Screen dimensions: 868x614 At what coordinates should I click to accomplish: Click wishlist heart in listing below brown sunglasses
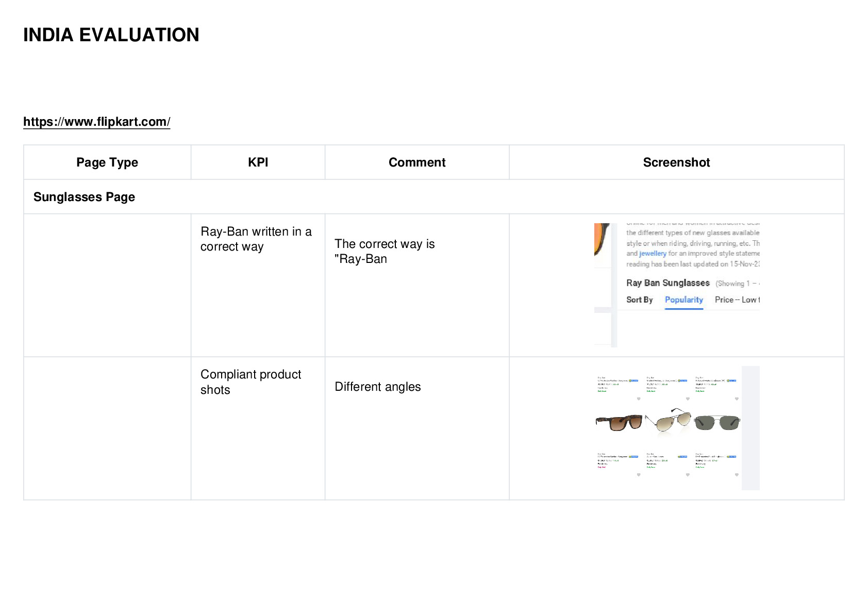(x=639, y=475)
